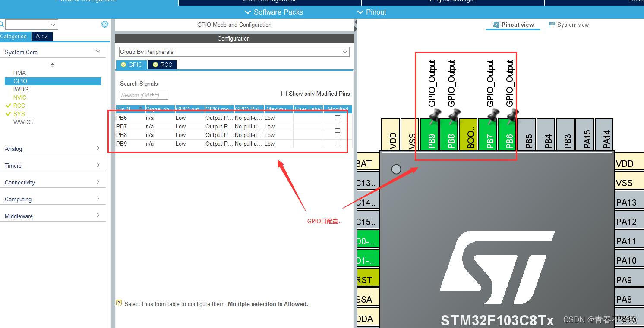This screenshot has height=328, width=644.
Task: Click the System view panel icon
Action: [552, 25]
